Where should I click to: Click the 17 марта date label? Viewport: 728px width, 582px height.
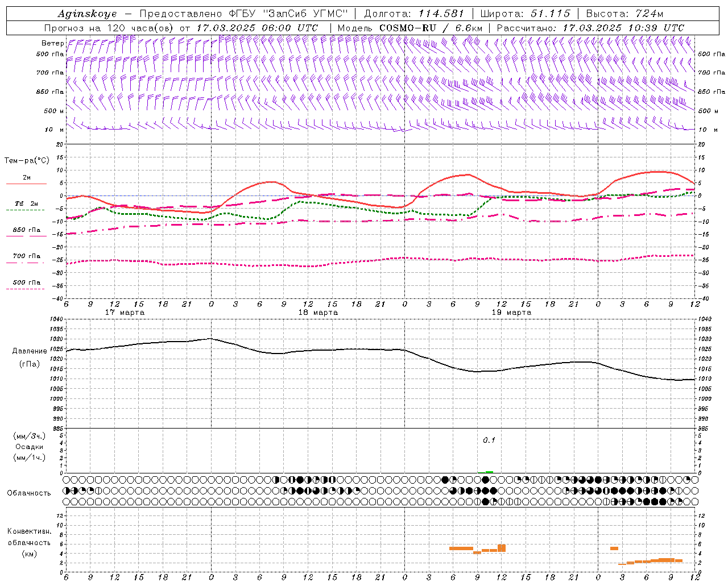pyautogui.click(x=125, y=313)
